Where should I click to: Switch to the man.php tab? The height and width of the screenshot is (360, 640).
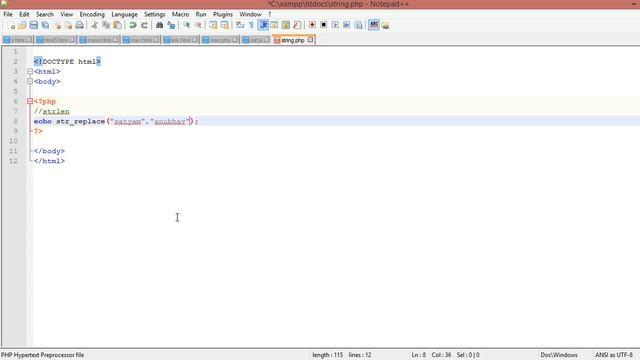point(220,40)
